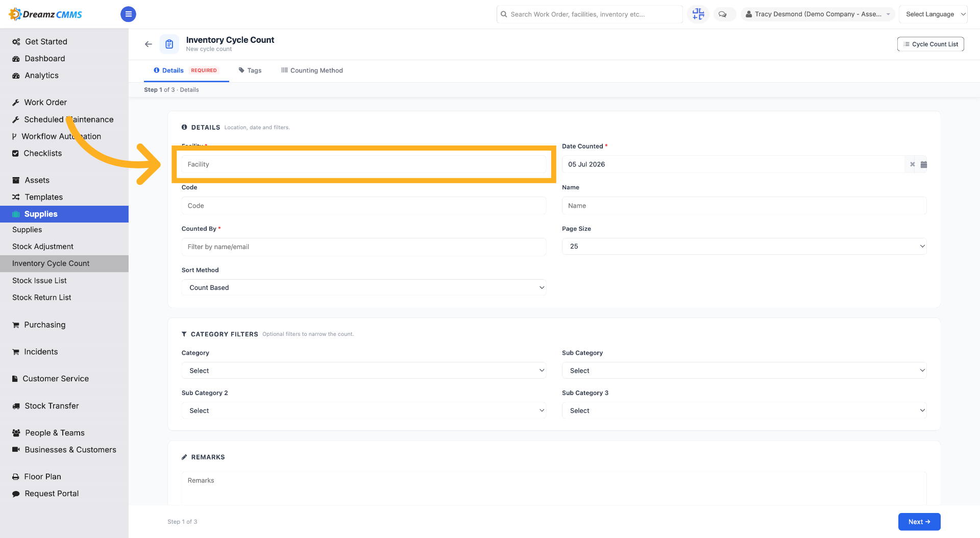Click the Facility input field
The image size is (980, 538).
(x=364, y=164)
